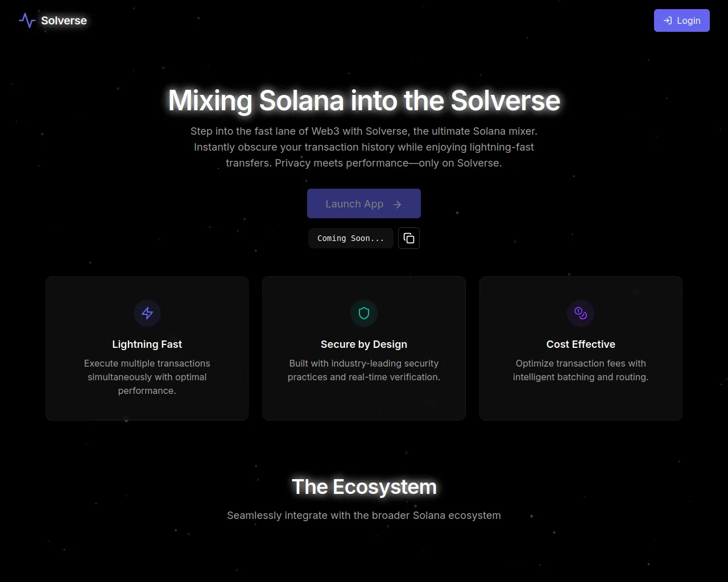Image resolution: width=728 pixels, height=582 pixels.
Task: Click the Execute multiple transactions description
Action: click(x=147, y=377)
